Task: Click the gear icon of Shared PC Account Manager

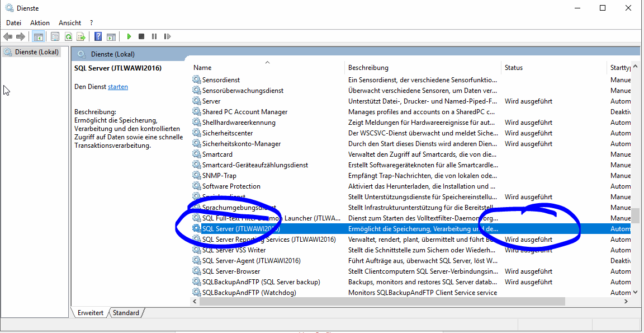Action: (x=197, y=112)
